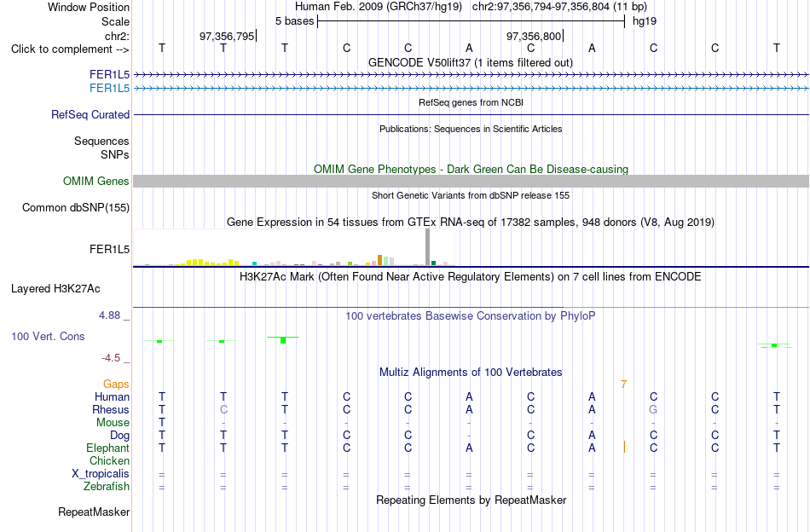The height and width of the screenshot is (532, 810).
Task: Open the light blue FER1L5 GENCODE transcript label
Action: click(x=109, y=89)
